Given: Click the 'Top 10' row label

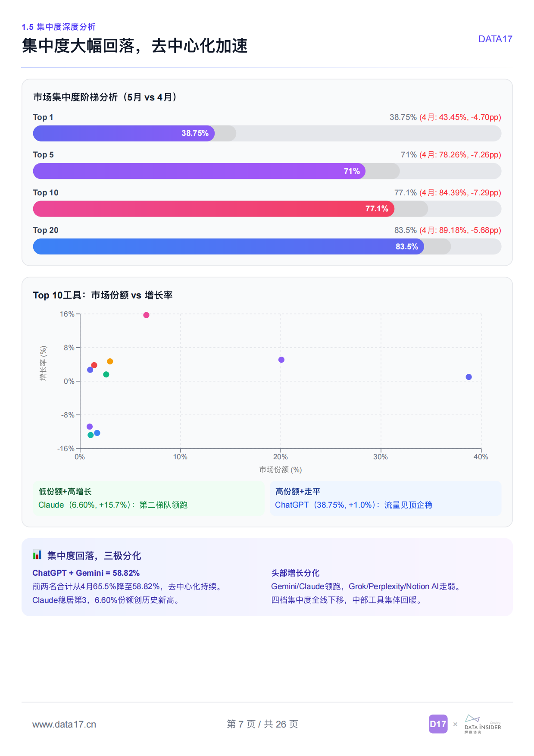Looking at the screenshot, I should point(46,193).
